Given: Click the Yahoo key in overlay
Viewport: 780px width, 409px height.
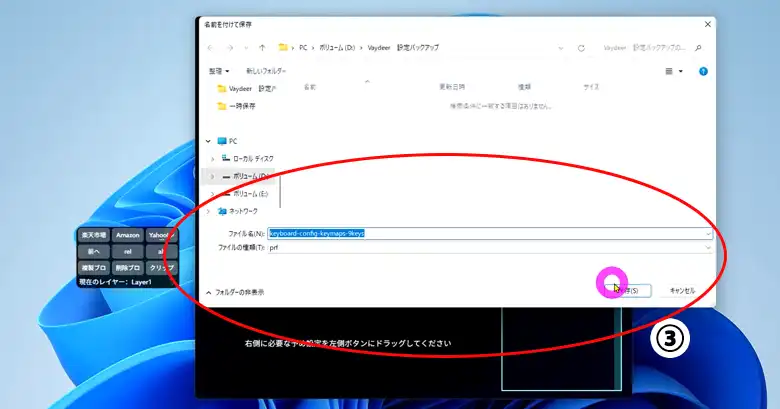Looking at the screenshot, I should click(x=161, y=235).
